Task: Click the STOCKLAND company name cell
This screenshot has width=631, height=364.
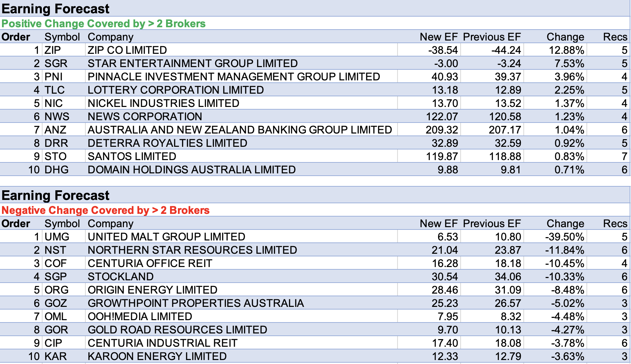Action: [121, 277]
